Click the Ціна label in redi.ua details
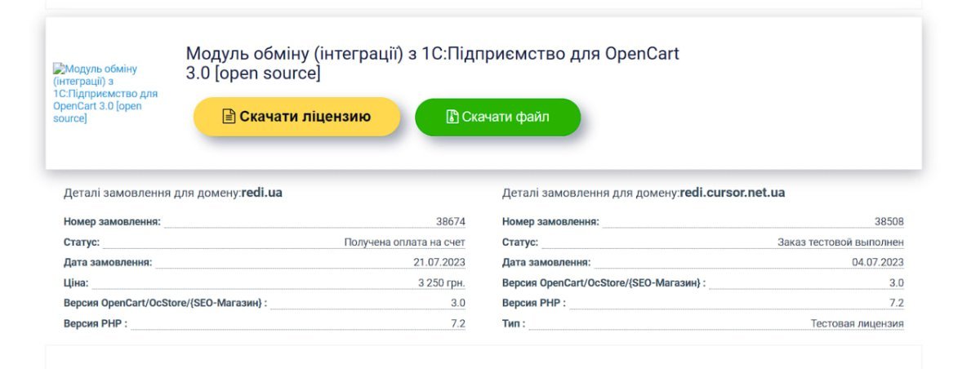Screen dimensions: 980x369 [76, 282]
